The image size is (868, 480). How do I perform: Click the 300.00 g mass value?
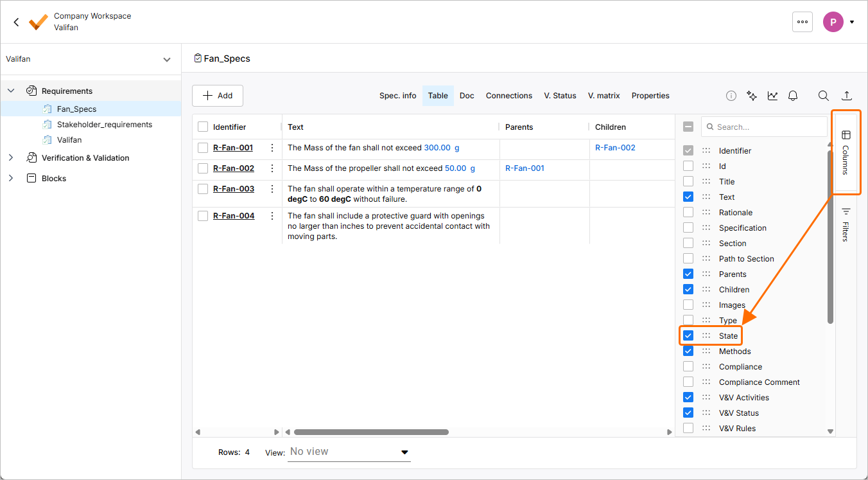pos(442,148)
